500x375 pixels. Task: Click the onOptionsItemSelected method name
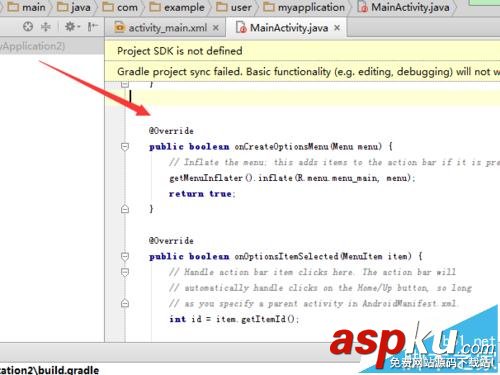pyautogui.click(x=286, y=256)
